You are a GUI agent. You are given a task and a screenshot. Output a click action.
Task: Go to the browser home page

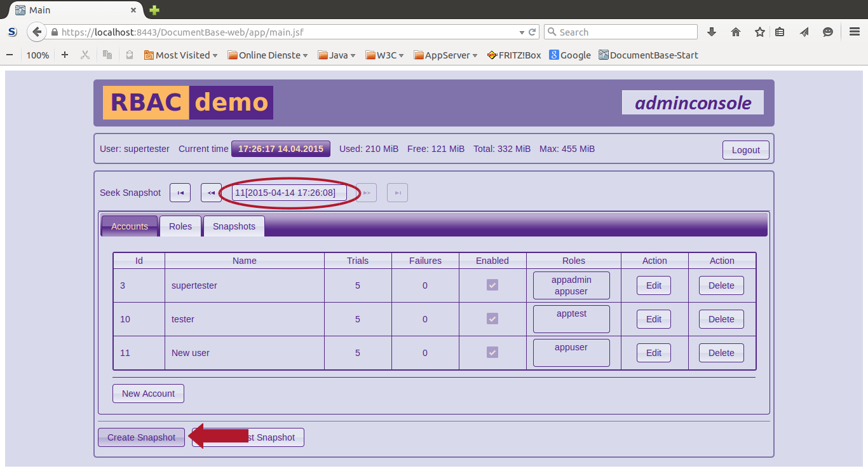[x=736, y=32]
